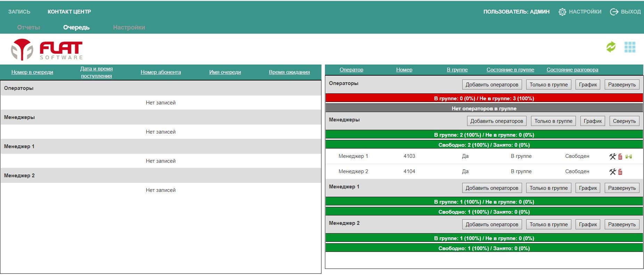Click 'Свободно: 2 (100%)' green bar
The image size is (644, 280).
pyautogui.click(x=484, y=145)
